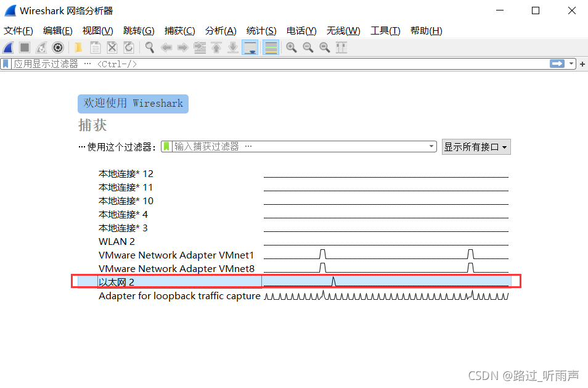This screenshot has height=388, width=588.
Task: Click the display filter input field
Action: (x=280, y=64)
